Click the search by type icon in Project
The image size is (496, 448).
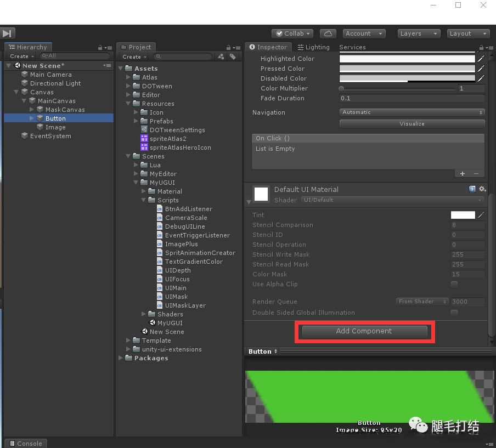click(x=221, y=56)
